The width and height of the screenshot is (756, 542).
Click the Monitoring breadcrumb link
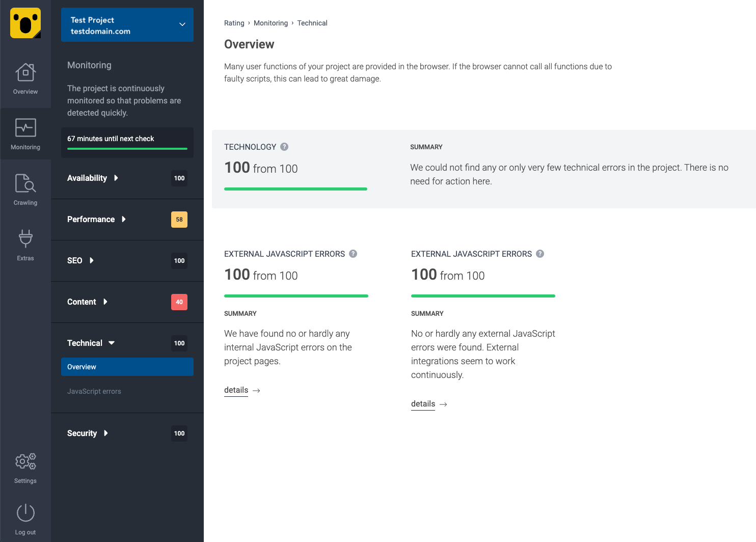pyautogui.click(x=271, y=23)
